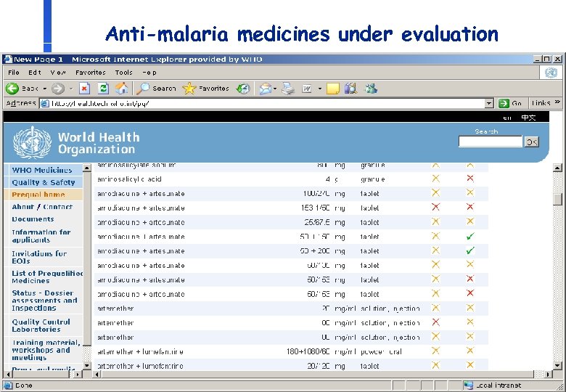Click the Go button beside address bar
The height and width of the screenshot is (392, 566).
(x=509, y=104)
